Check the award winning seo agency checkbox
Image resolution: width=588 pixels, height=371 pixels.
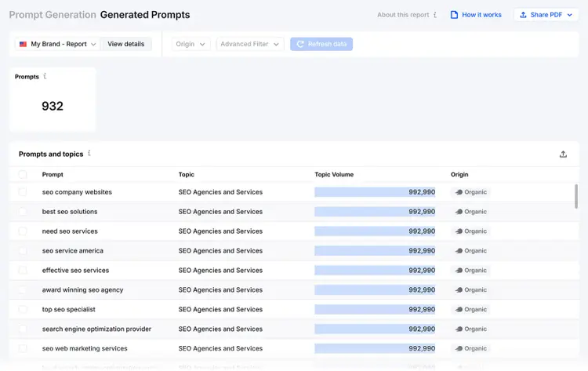click(x=23, y=289)
